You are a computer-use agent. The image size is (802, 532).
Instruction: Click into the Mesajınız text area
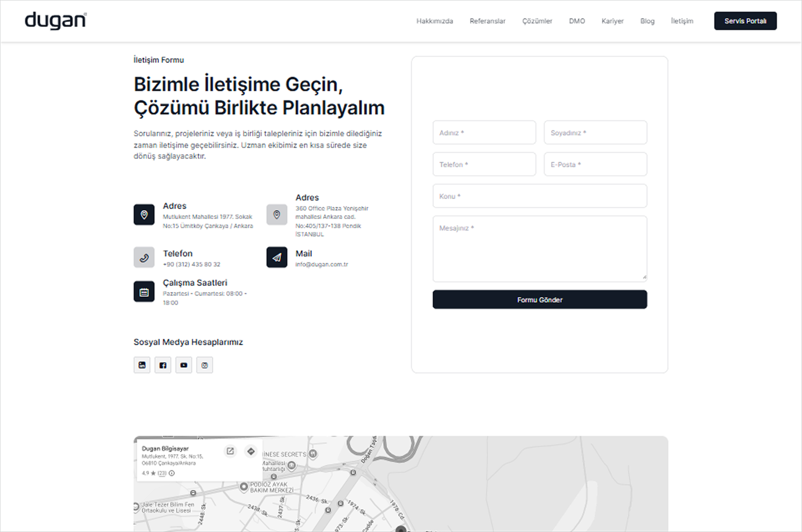click(540, 248)
